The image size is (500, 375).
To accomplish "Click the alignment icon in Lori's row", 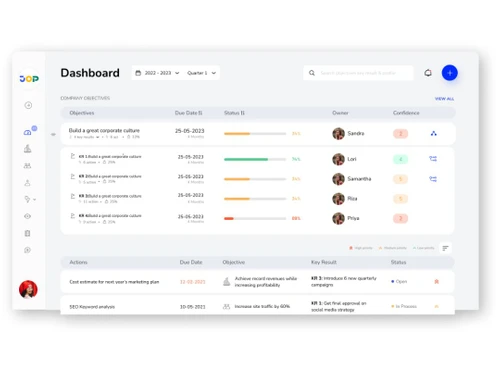I will [433, 159].
